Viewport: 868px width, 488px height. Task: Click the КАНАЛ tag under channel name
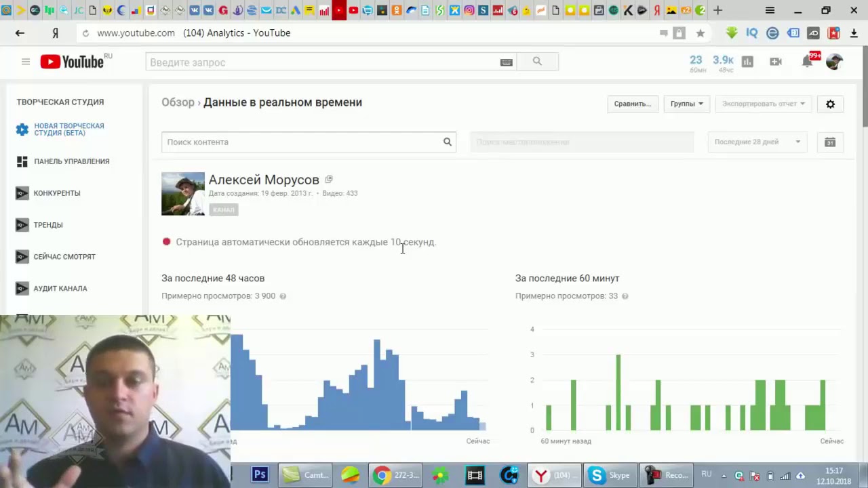point(223,210)
